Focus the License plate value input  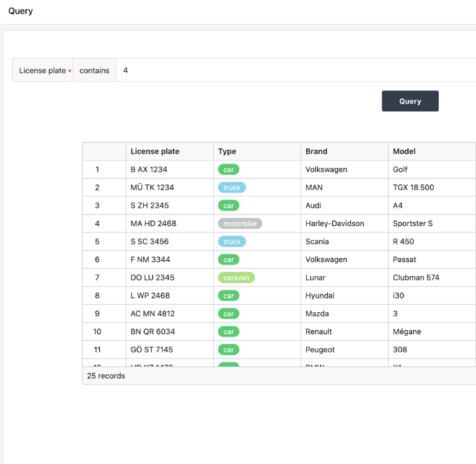click(296, 71)
